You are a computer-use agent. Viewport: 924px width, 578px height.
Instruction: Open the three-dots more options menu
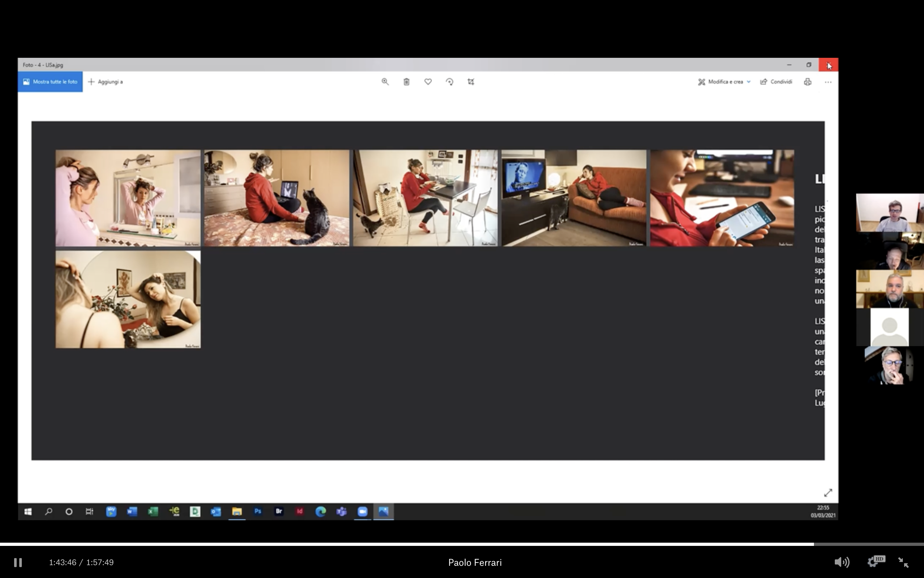[828, 82]
